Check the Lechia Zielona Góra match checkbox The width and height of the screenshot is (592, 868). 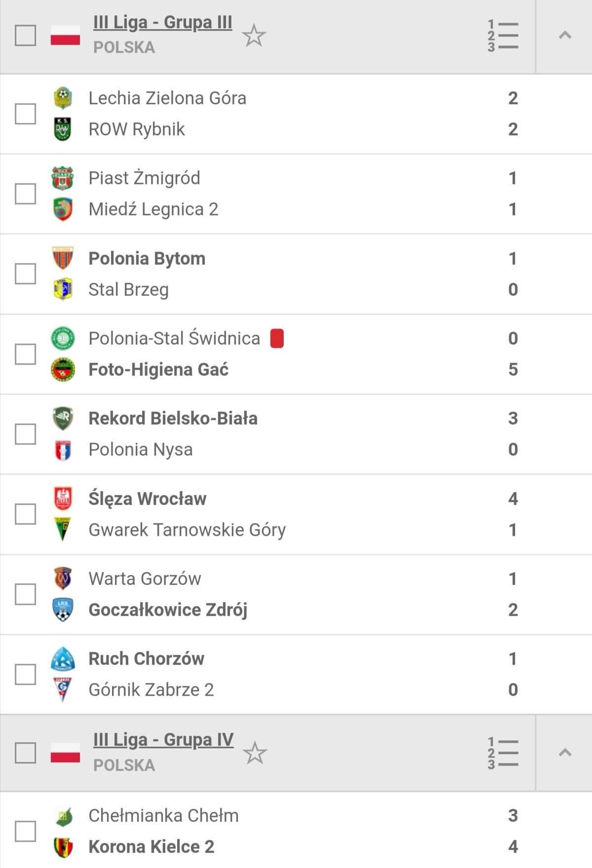25,113
